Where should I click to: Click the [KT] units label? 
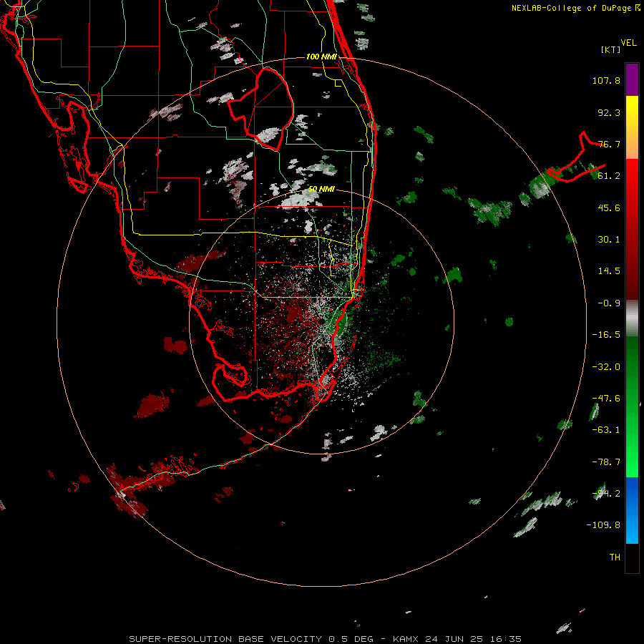[611, 49]
